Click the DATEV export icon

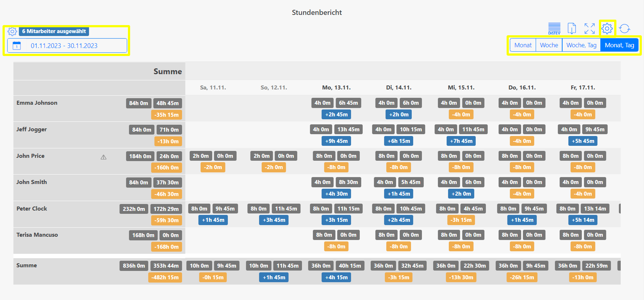point(554,28)
